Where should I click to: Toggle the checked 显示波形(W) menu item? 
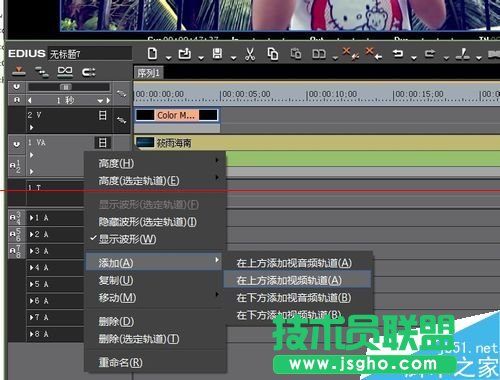coord(155,239)
